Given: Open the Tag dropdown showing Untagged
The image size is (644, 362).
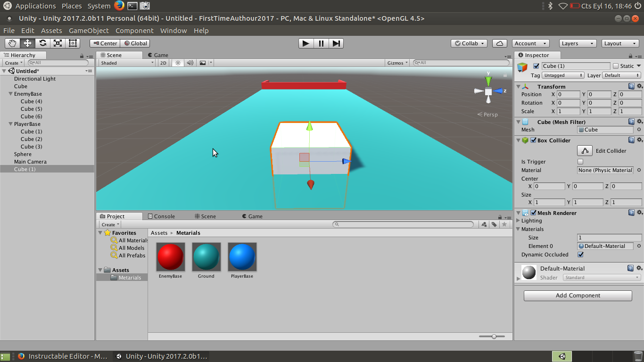Looking at the screenshot, I should tap(563, 75).
